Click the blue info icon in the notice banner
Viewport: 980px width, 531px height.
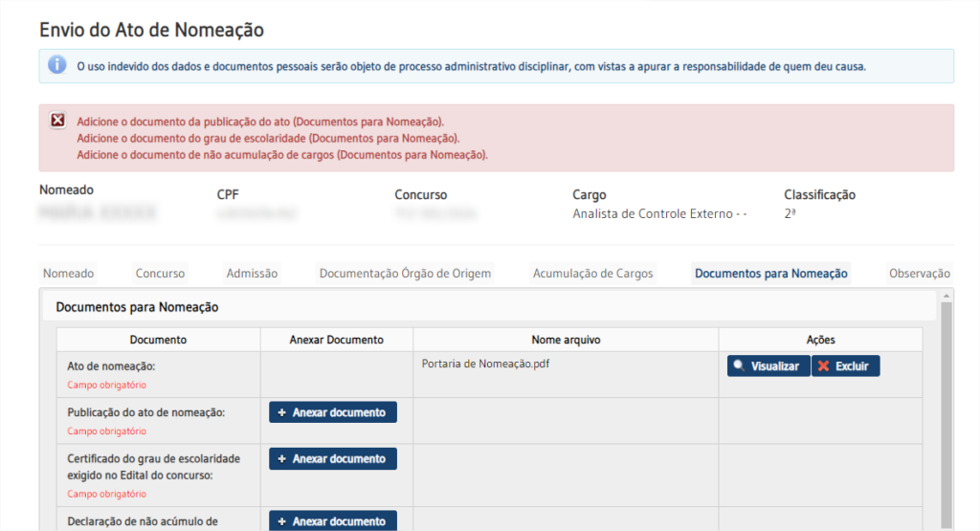coord(56,65)
